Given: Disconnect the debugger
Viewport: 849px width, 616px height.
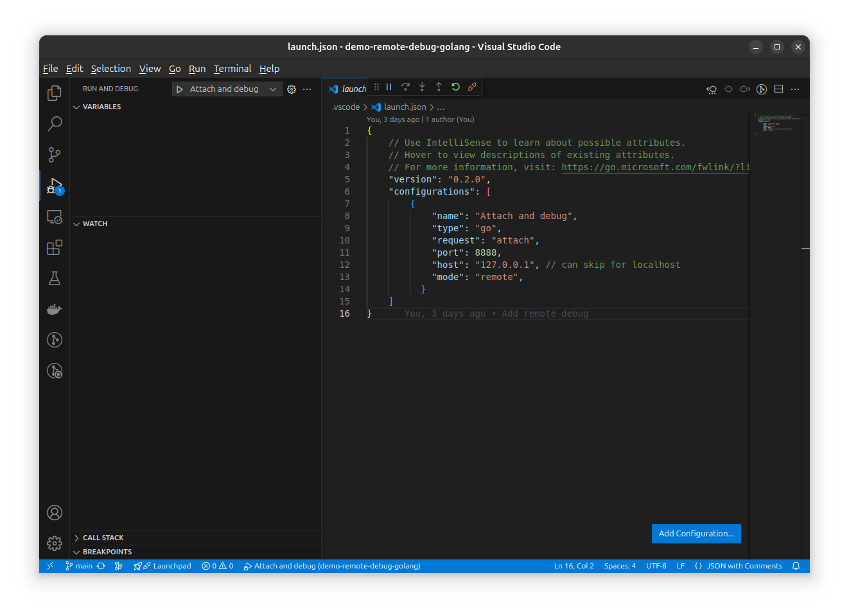Looking at the screenshot, I should click(x=472, y=87).
